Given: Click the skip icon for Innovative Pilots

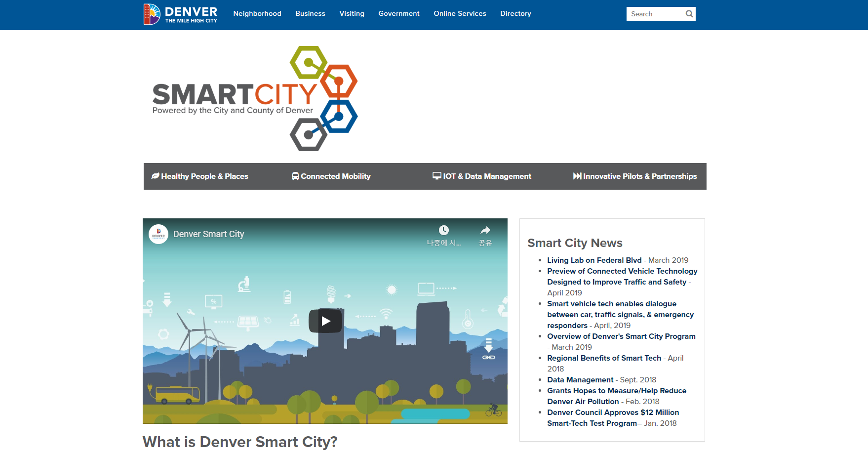Looking at the screenshot, I should point(577,176).
